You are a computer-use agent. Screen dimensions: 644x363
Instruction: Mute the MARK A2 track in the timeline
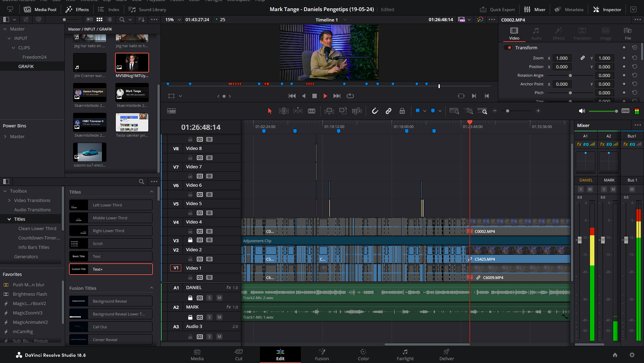coord(219,317)
